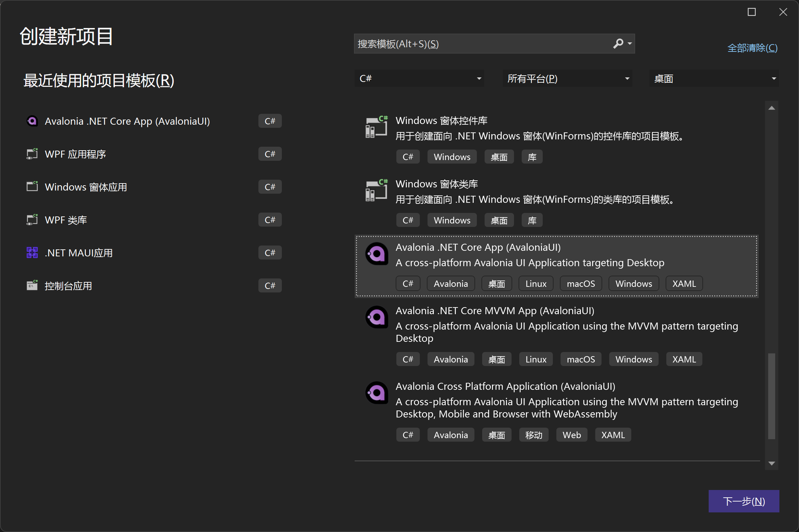Click the Windows 窗体控件库 icon
This screenshot has height=532, width=799.
(376, 127)
